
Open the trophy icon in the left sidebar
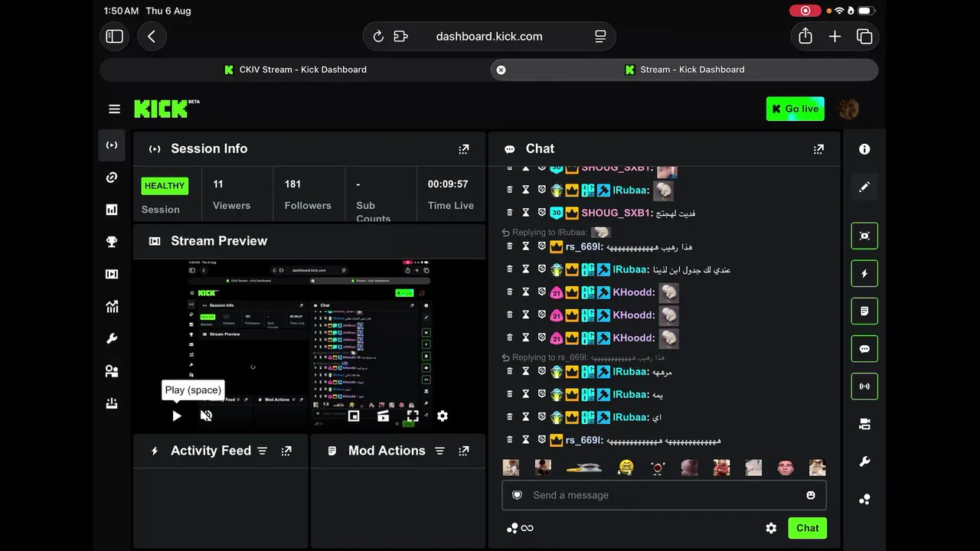click(x=112, y=242)
